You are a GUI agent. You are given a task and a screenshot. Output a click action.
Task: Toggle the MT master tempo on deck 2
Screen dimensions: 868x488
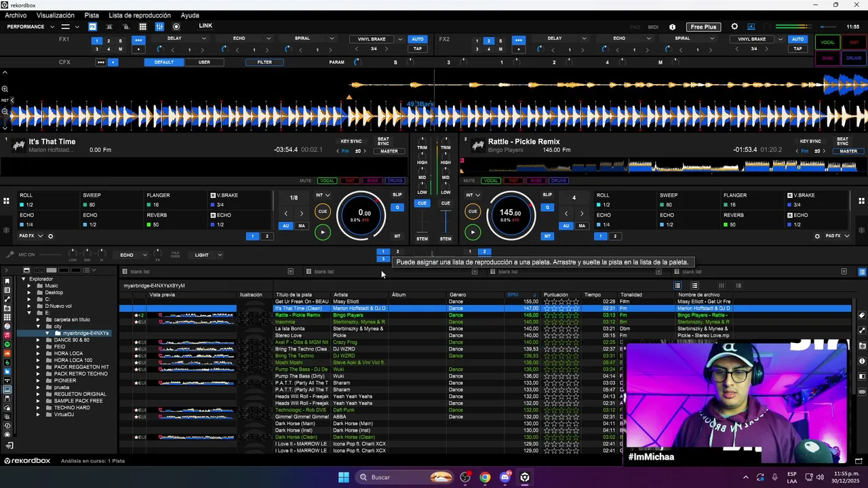[547, 236]
